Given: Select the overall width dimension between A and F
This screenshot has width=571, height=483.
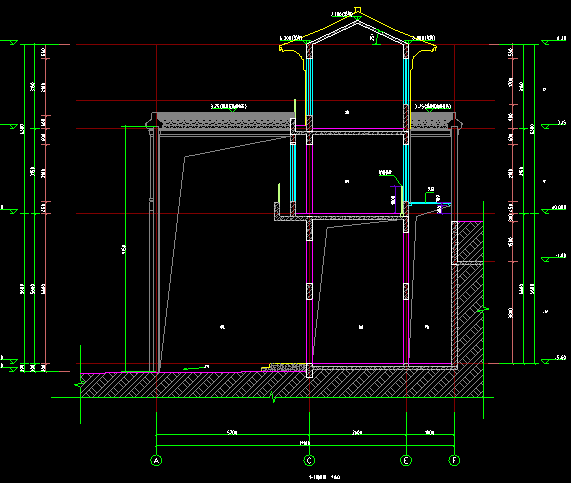Looking at the screenshot, I should point(305,444).
